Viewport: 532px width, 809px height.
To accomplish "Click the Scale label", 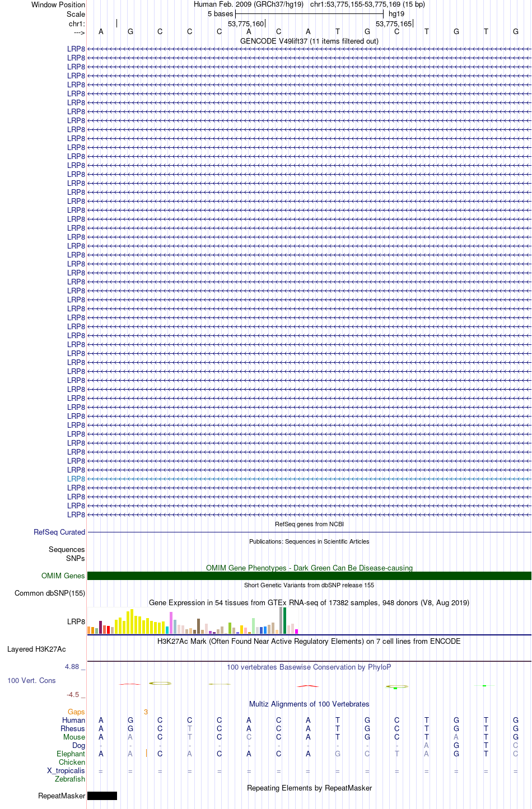I will pyautogui.click(x=76, y=15).
